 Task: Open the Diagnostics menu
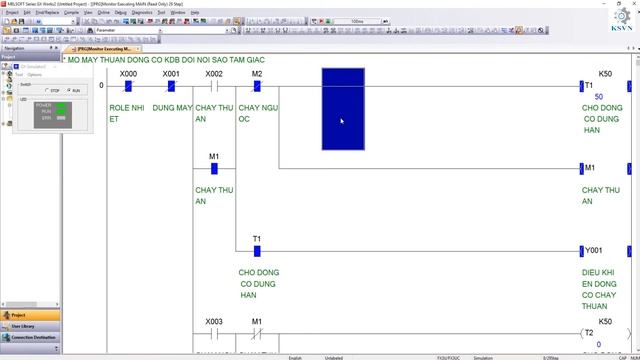[142, 13]
